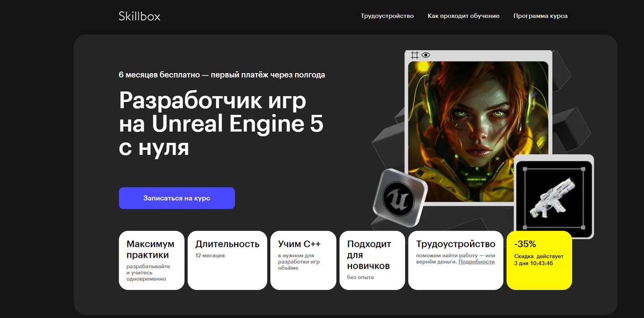Click the yellow -35% discount card
Viewport: 644px width, 318px height.
(539, 261)
